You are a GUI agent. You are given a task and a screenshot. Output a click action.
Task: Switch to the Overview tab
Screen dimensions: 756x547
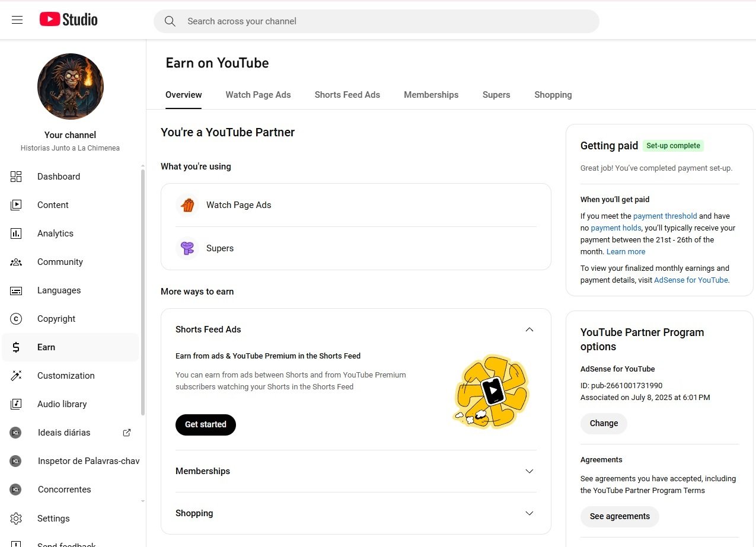(184, 95)
